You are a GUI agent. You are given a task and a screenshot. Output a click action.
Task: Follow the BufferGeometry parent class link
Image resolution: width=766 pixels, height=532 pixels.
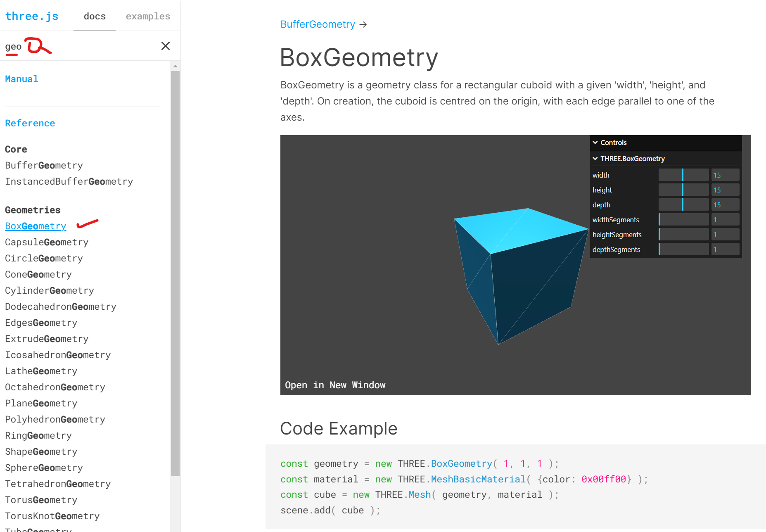pyautogui.click(x=318, y=24)
